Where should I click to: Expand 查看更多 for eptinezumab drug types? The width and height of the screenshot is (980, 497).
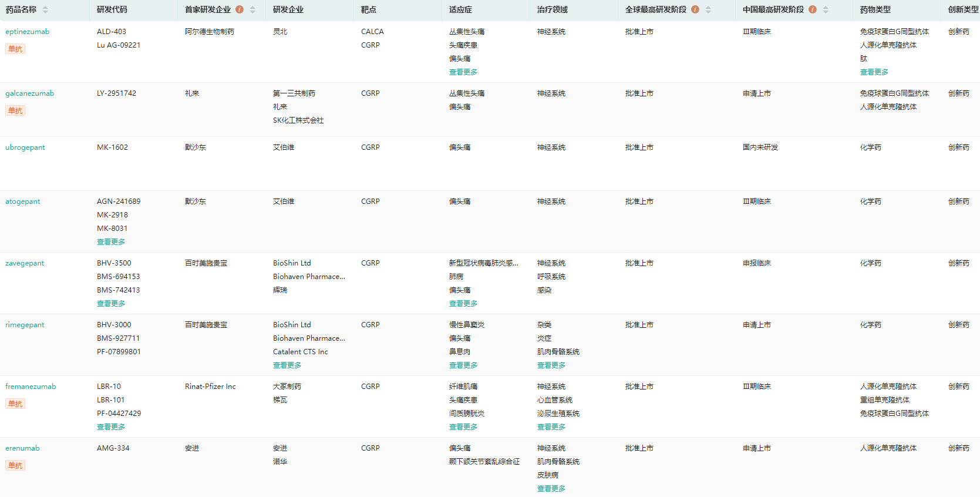pyautogui.click(x=874, y=72)
